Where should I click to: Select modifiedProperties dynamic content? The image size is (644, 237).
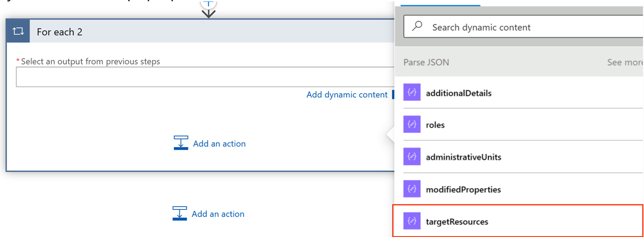tap(463, 190)
